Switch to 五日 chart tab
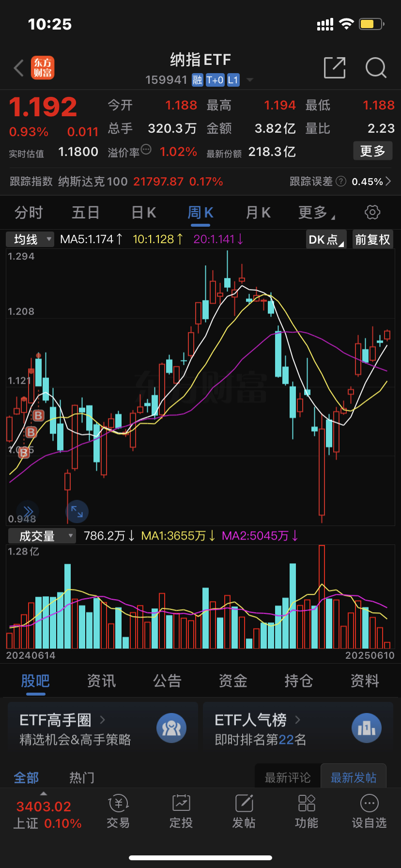Viewport: 401px width, 868px height. pos(86,212)
